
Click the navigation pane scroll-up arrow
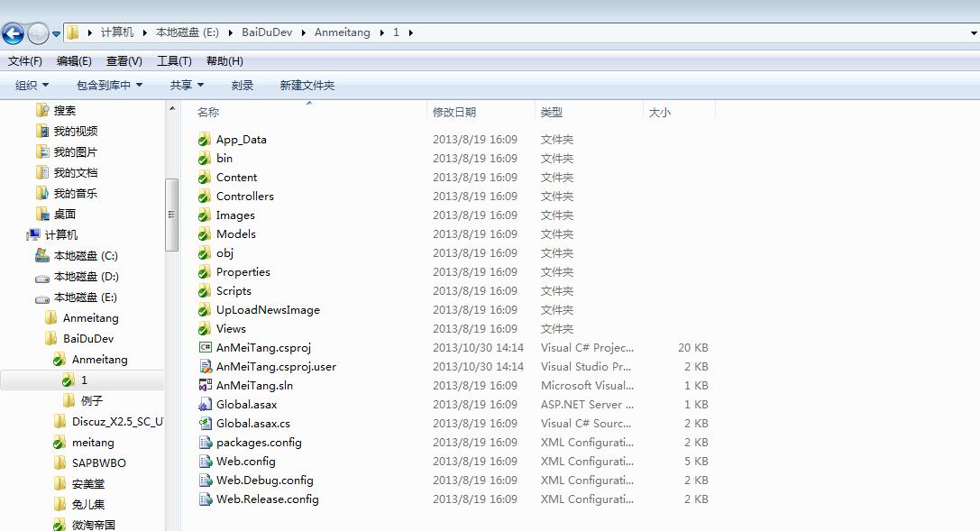[x=172, y=109]
